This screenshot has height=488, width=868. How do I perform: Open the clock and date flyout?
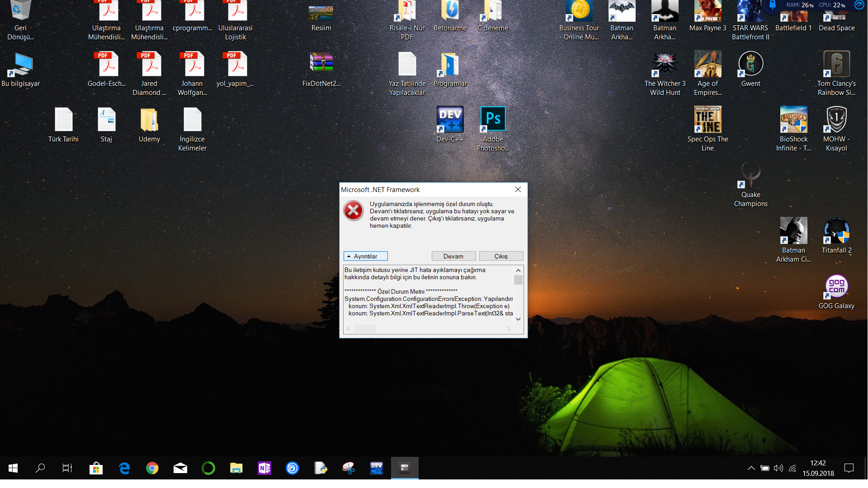818,468
